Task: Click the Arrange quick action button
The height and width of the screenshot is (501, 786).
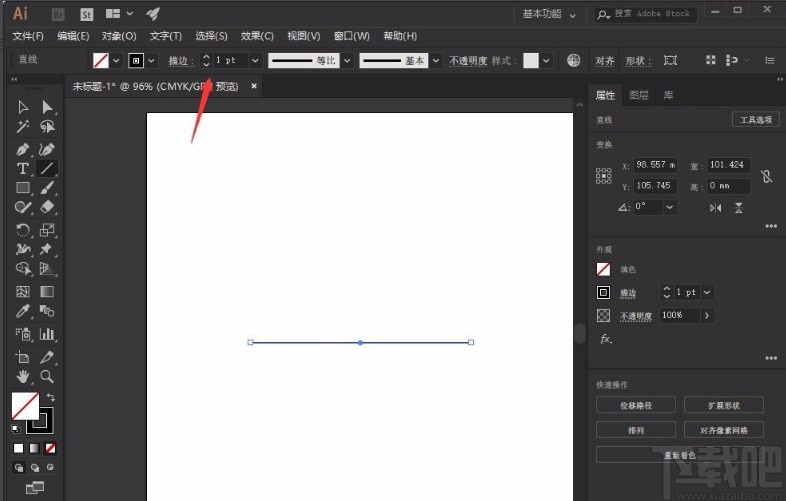Action: point(636,430)
